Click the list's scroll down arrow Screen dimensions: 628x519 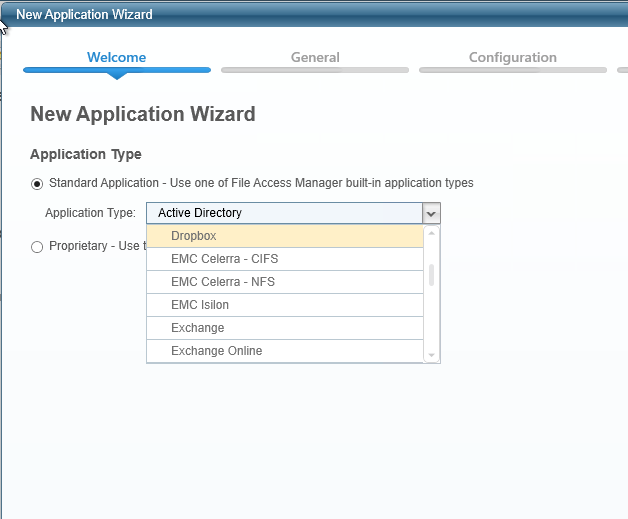pos(432,355)
